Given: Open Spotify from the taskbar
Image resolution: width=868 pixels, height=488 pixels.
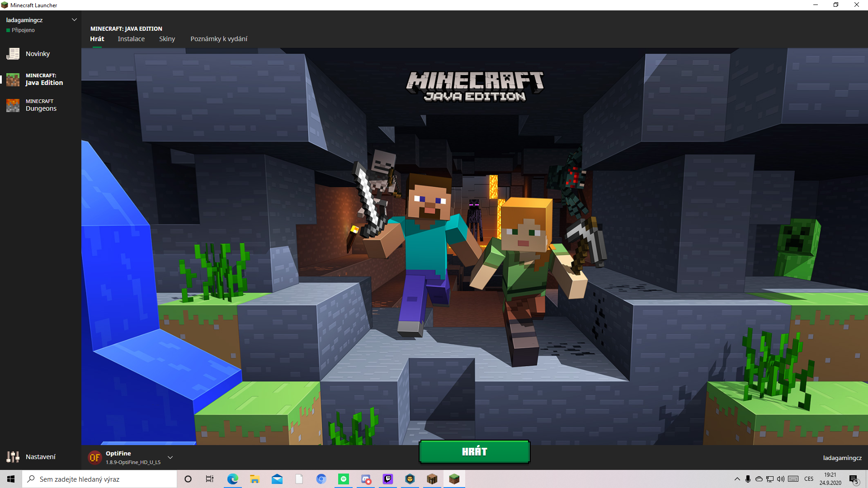Looking at the screenshot, I should (344, 479).
